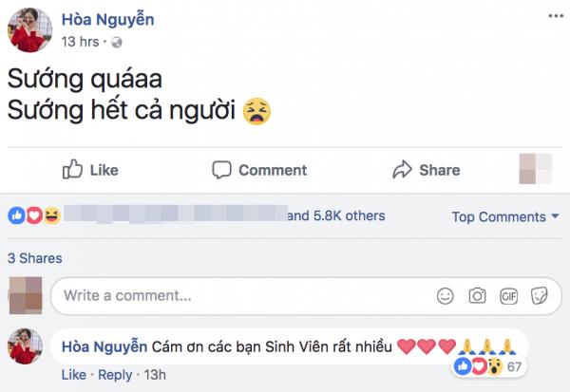Open the emoji picker in comment box
The image size is (570, 392).
click(x=445, y=296)
